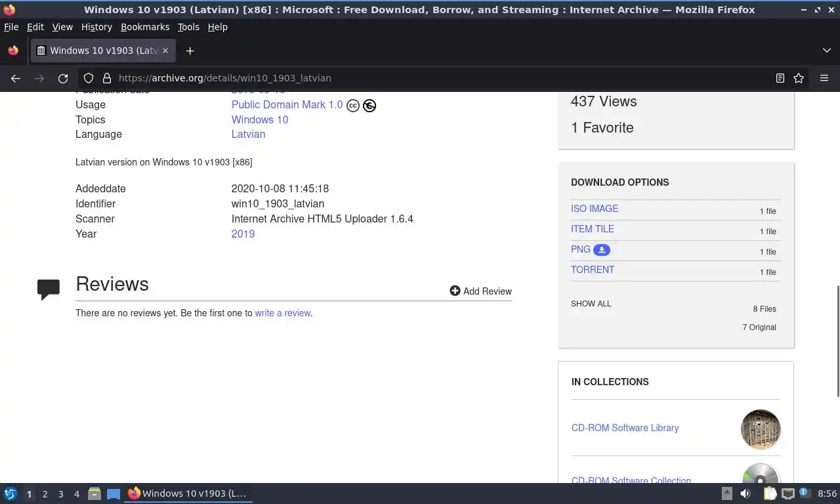Image resolution: width=840 pixels, height=504 pixels.
Task: Click the address bar URL field
Action: pyautogui.click(x=440, y=78)
